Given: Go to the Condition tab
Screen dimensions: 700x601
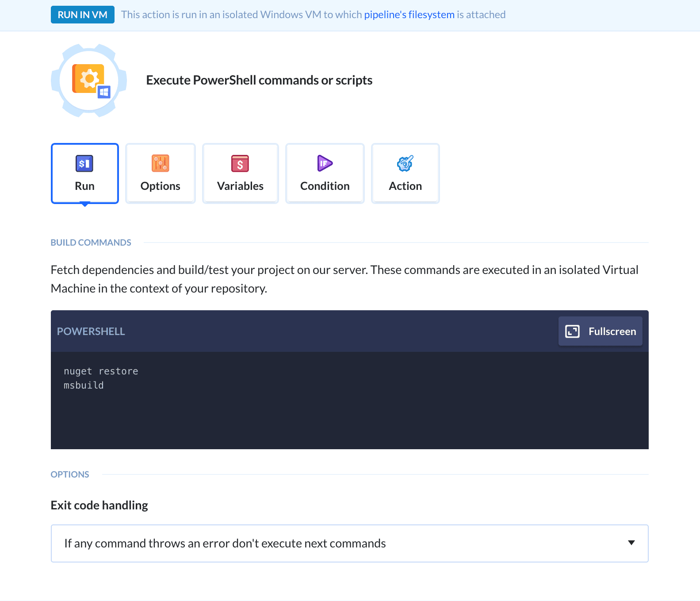Looking at the screenshot, I should (325, 173).
